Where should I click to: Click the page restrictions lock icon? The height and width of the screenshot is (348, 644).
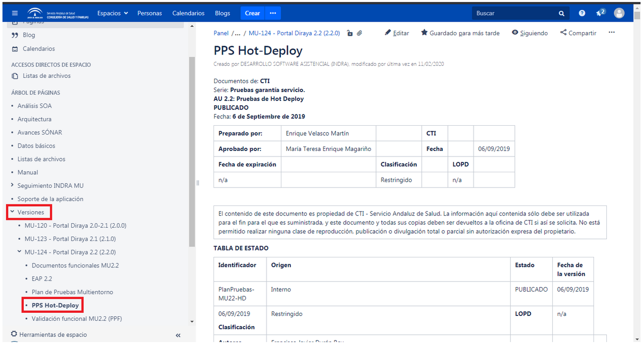tap(350, 33)
